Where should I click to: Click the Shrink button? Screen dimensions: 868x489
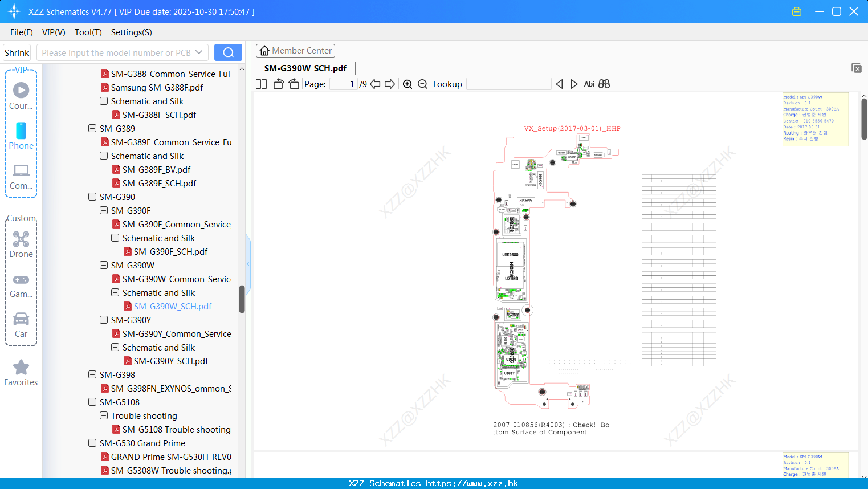[x=17, y=52]
